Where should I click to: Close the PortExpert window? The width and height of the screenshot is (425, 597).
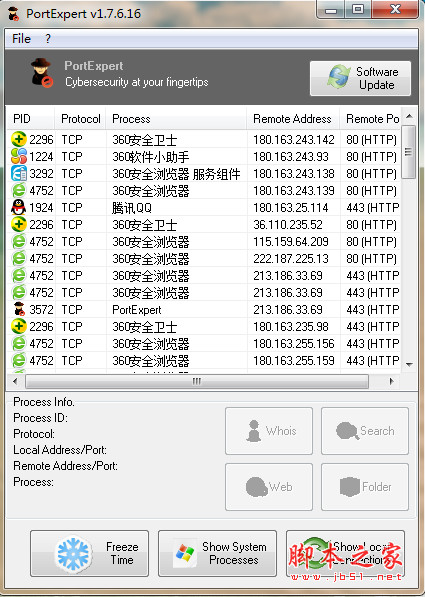[x=395, y=10]
